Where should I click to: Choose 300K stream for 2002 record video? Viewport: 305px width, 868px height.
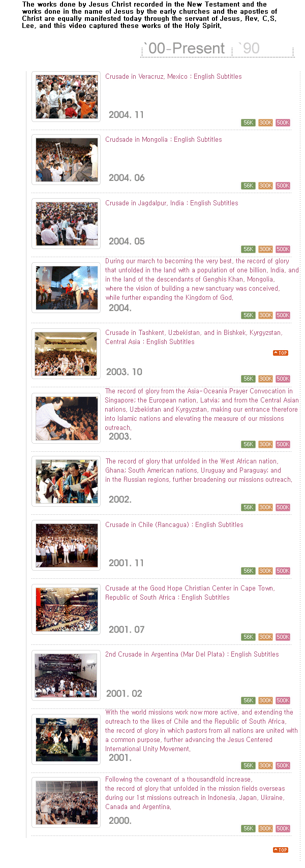click(x=265, y=507)
